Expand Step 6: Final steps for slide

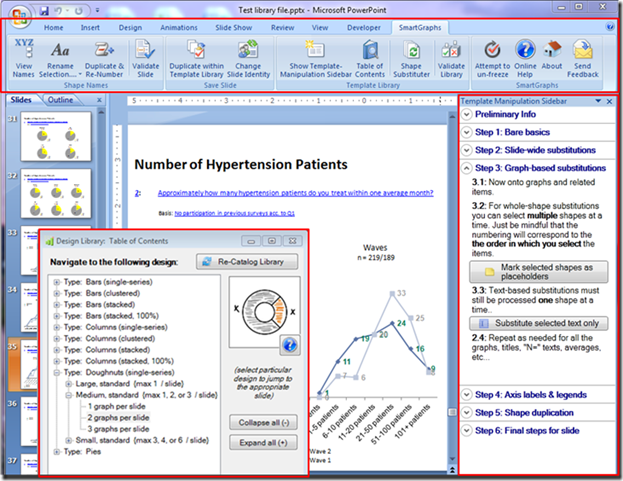466,431
